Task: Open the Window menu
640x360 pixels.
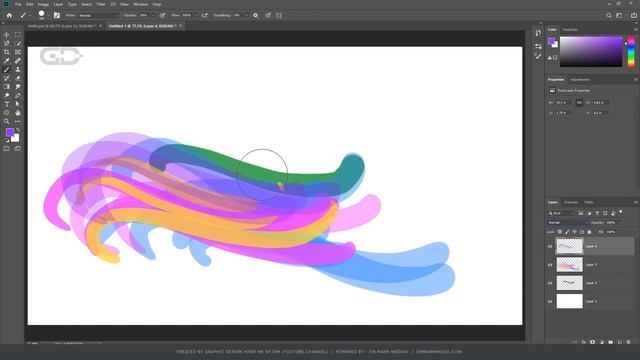Action: coord(141,4)
